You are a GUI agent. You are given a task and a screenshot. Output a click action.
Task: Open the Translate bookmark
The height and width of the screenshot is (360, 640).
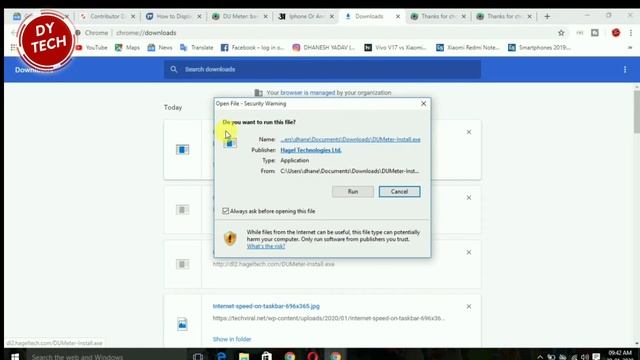(197, 48)
